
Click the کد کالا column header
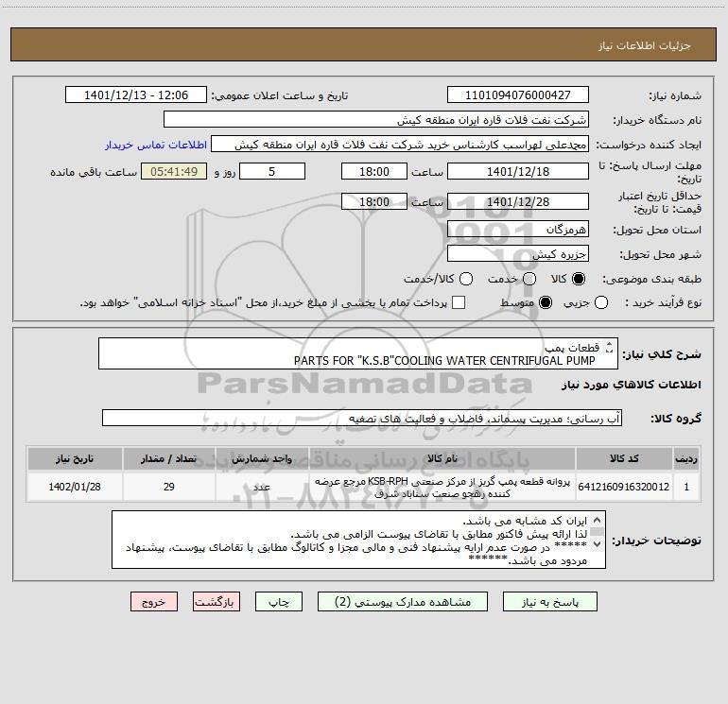tap(624, 458)
